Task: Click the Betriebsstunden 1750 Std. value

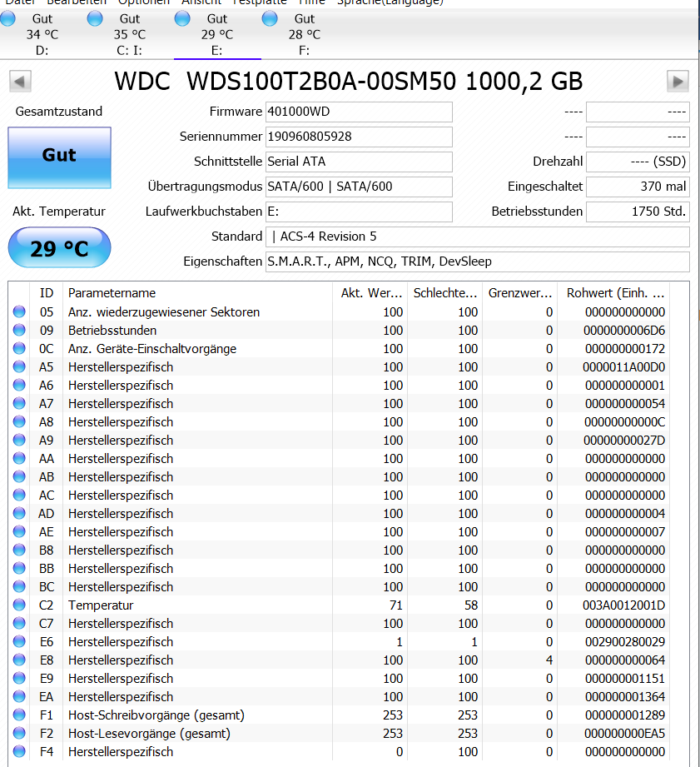Action: 638,212
